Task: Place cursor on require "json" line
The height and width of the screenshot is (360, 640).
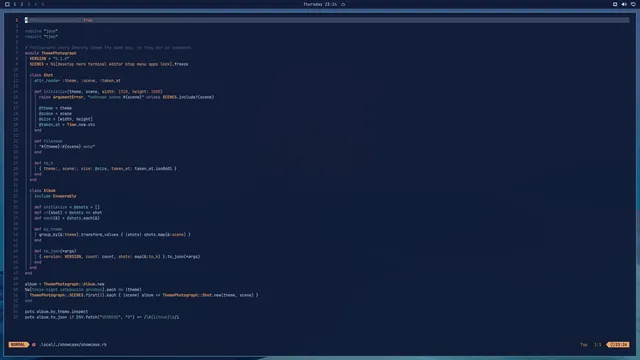Action: tap(41, 31)
